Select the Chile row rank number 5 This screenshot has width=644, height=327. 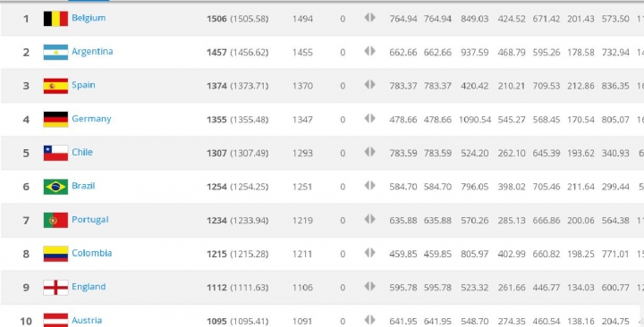click(x=26, y=153)
